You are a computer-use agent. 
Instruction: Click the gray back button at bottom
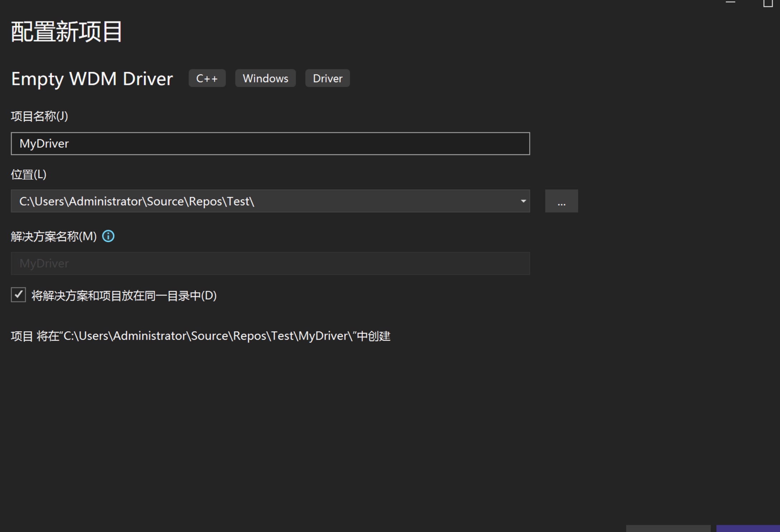pyautogui.click(x=668, y=528)
